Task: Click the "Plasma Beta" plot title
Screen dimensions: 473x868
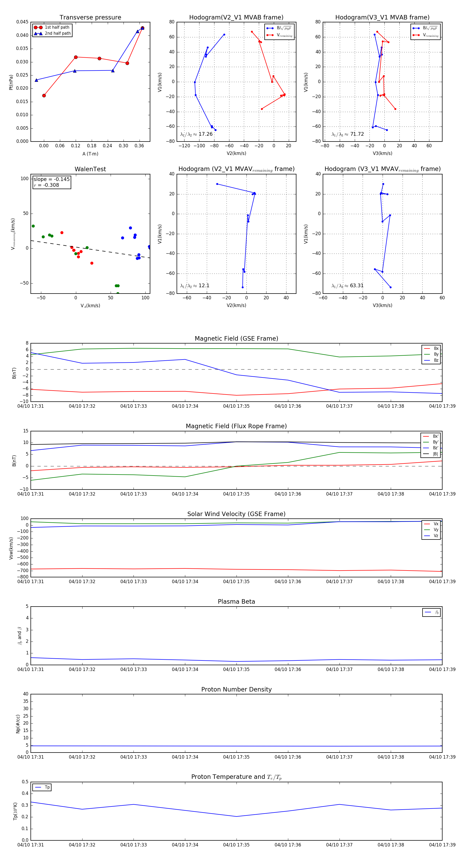Action: [236, 602]
